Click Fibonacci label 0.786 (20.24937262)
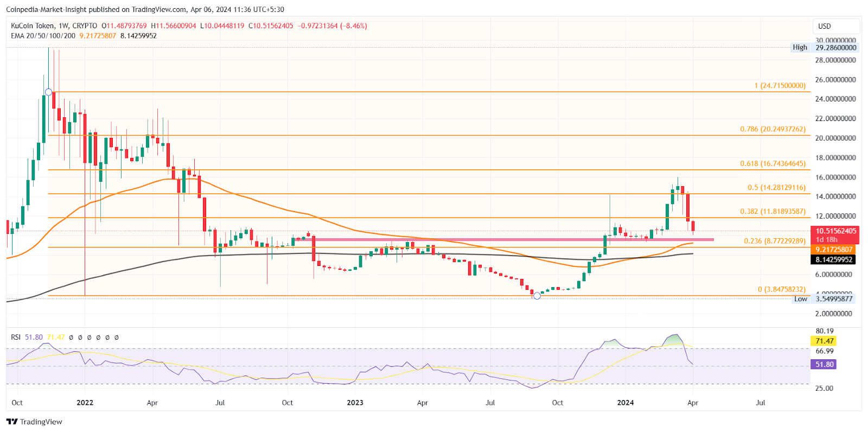This screenshot has height=432, width=868. tap(773, 129)
